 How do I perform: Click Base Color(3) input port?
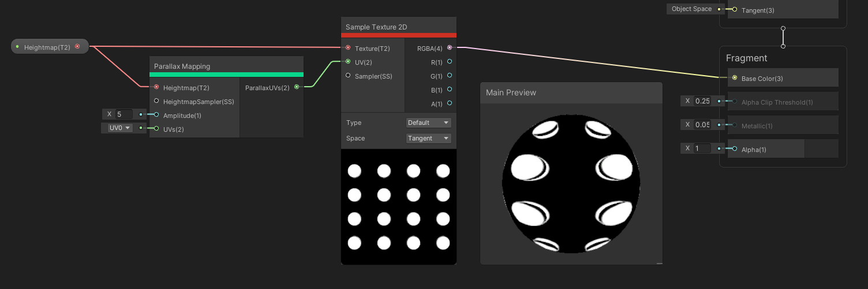pyautogui.click(x=735, y=77)
